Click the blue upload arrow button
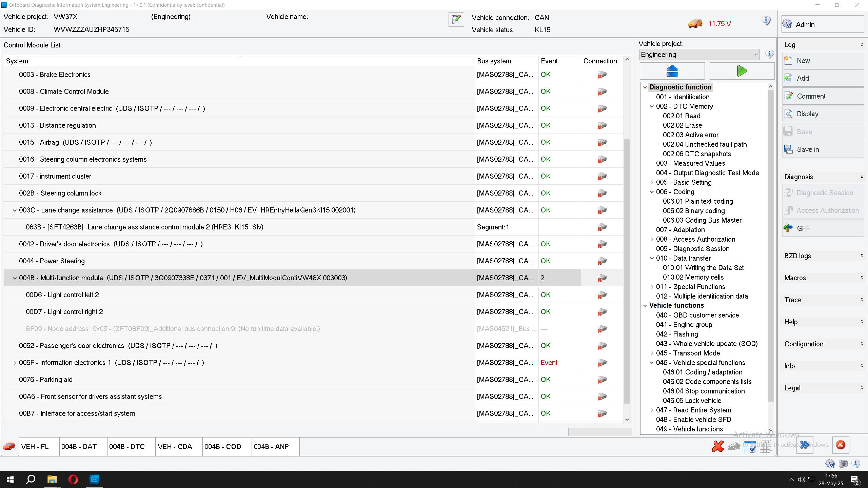 pyautogui.click(x=672, y=71)
